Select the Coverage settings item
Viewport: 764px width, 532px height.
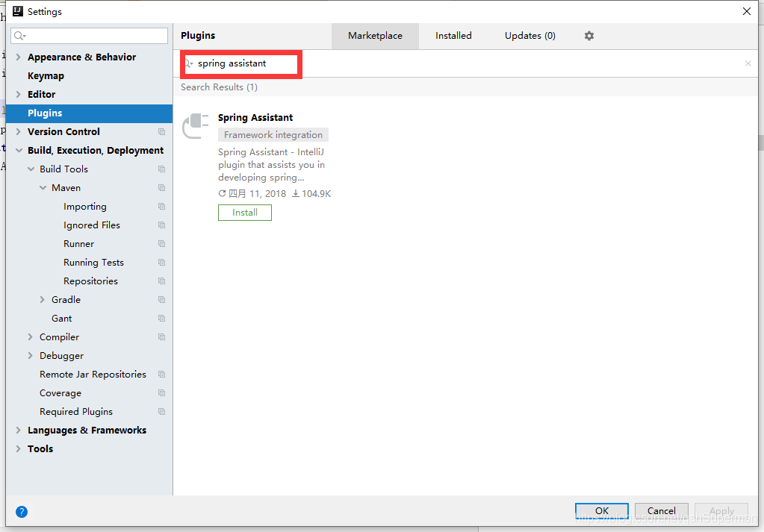60,392
